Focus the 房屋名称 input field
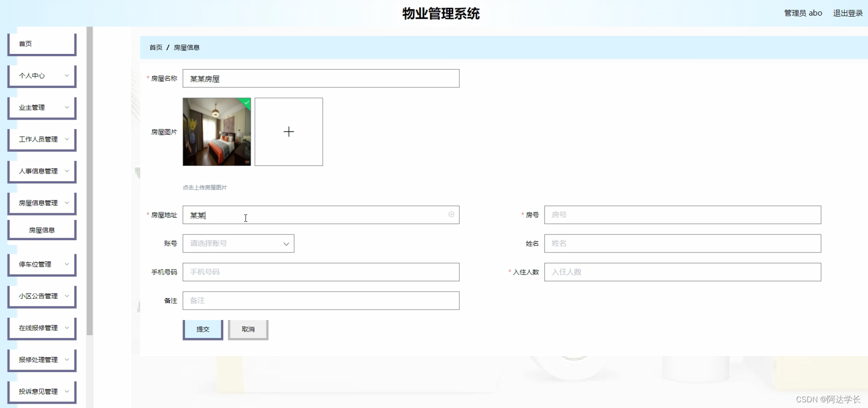Screen dimensions: 868x408 pyautogui.click(x=321, y=78)
